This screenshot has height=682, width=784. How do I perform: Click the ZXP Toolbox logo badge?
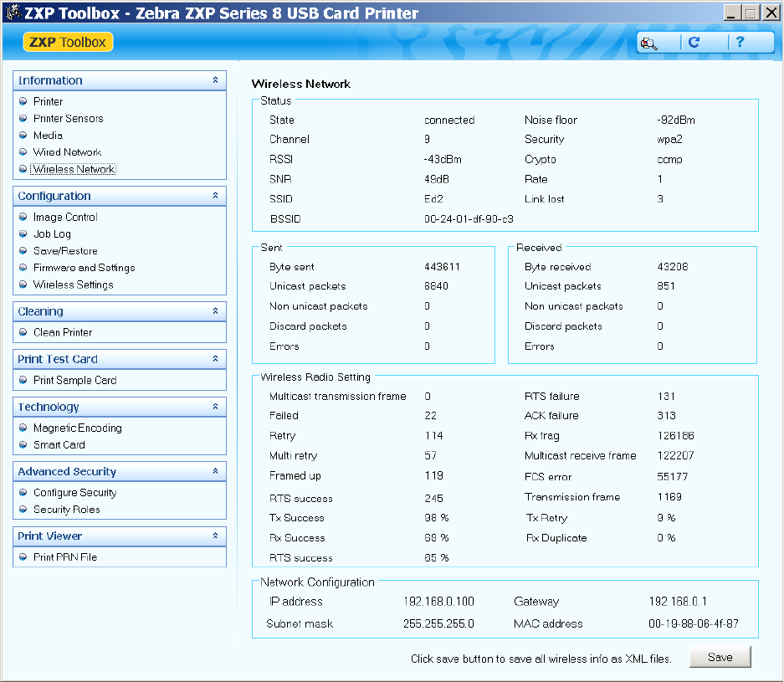(68, 42)
